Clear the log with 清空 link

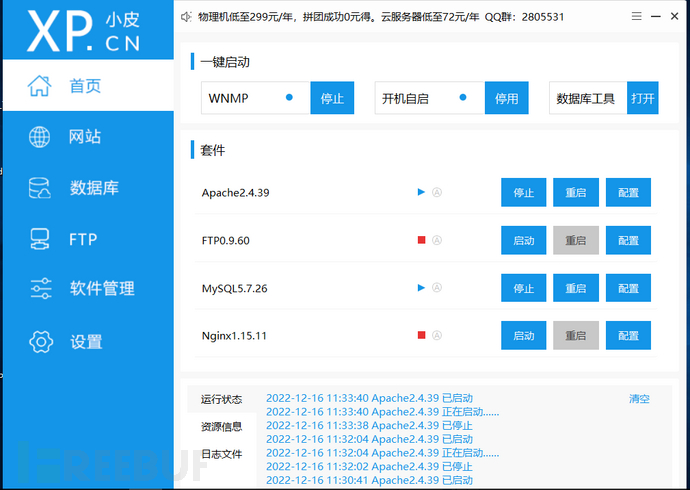pos(639,399)
